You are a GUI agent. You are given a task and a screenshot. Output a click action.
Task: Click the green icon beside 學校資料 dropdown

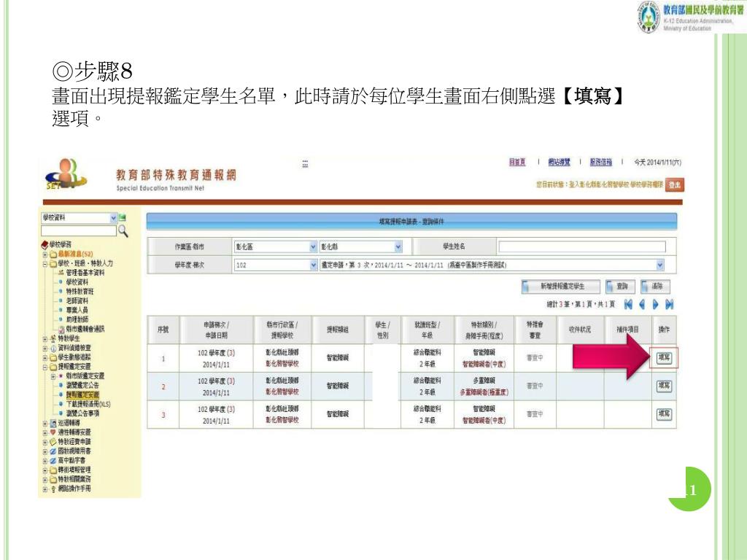click(122, 218)
